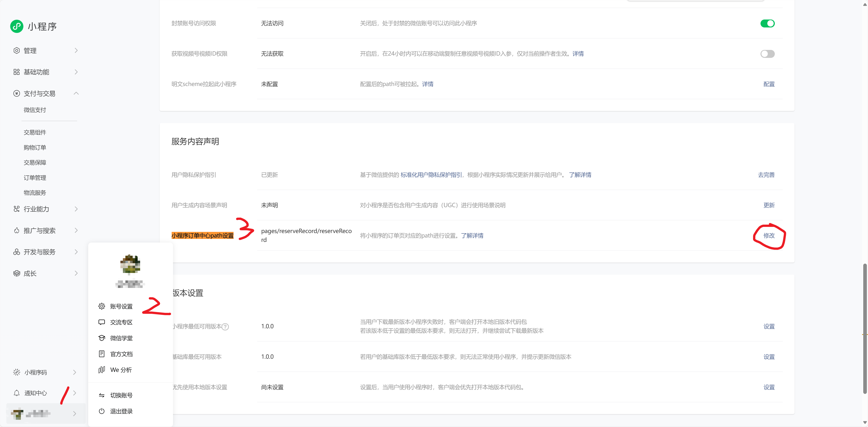Click the document icon for 官方文档
This screenshot has width=868, height=427.
click(x=101, y=354)
